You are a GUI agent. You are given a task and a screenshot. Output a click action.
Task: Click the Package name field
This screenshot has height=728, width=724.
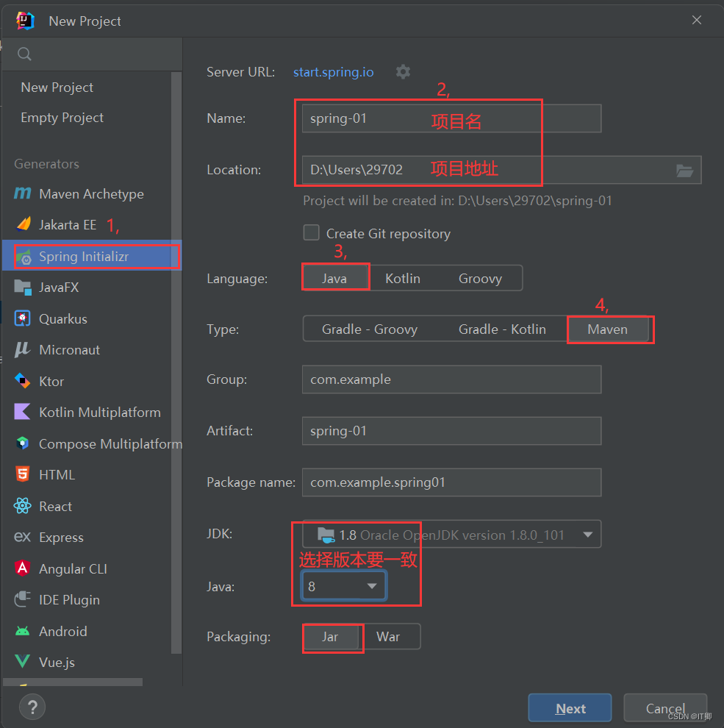(451, 482)
